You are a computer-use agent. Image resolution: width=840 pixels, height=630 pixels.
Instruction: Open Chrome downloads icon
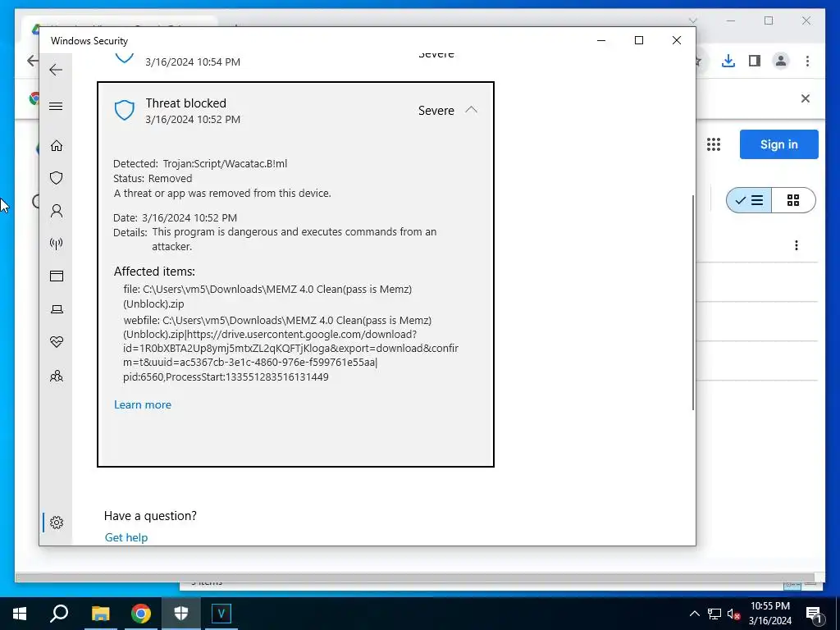(728, 61)
